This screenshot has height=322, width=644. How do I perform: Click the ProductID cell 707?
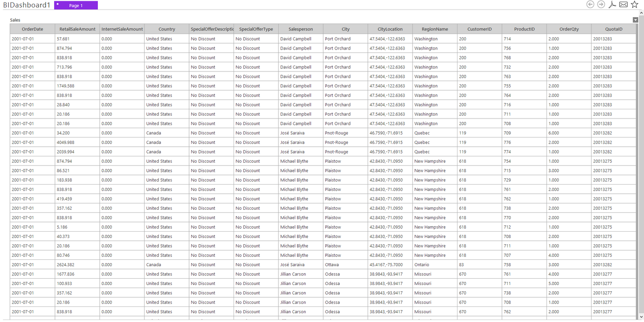tap(524, 255)
